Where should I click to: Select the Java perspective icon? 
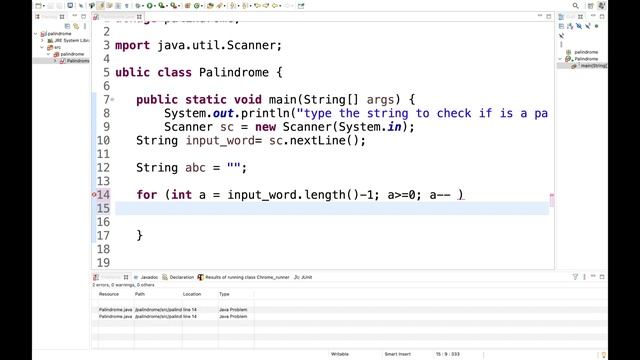coord(602,6)
